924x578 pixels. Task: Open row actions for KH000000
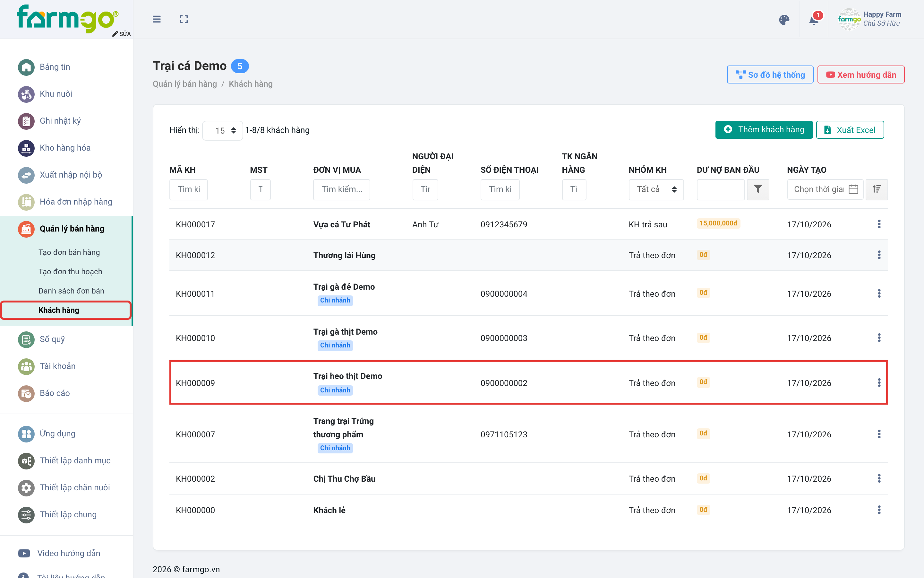[879, 510]
